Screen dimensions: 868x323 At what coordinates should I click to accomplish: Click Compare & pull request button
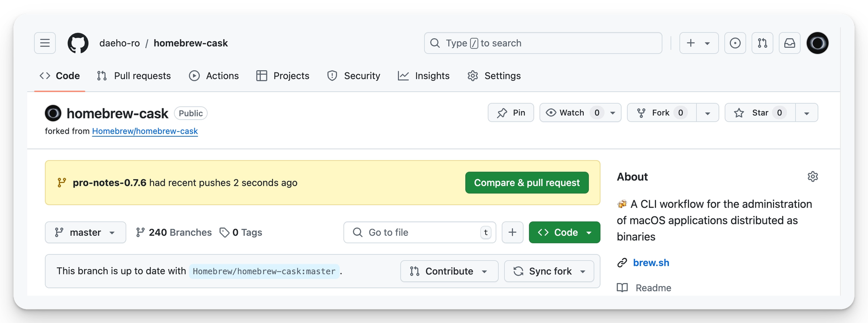526,183
